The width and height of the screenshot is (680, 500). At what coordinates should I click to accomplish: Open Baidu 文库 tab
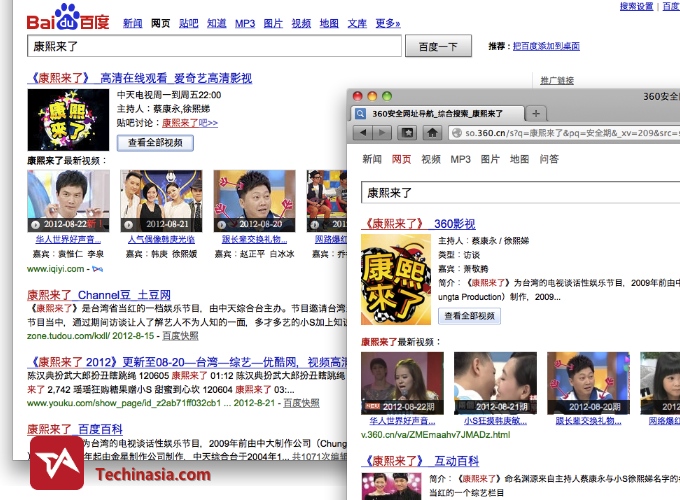pos(357,23)
